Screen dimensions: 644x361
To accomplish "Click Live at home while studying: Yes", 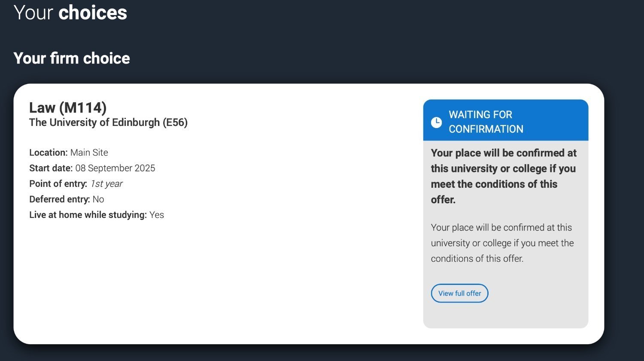I will (x=97, y=215).
